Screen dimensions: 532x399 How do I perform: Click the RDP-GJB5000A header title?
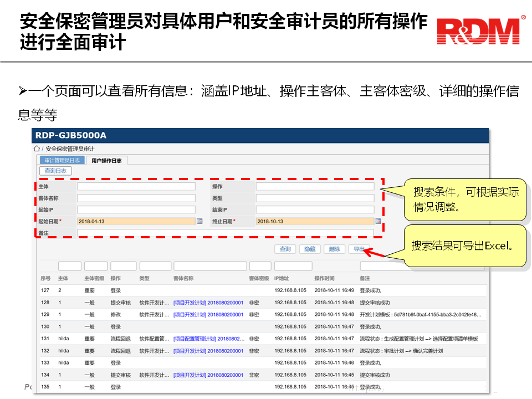(70, 135)
